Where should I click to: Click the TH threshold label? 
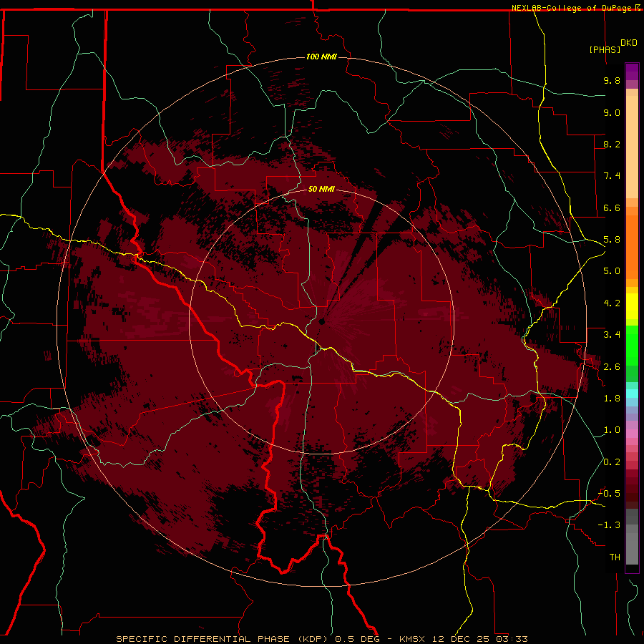pos(615,557)
